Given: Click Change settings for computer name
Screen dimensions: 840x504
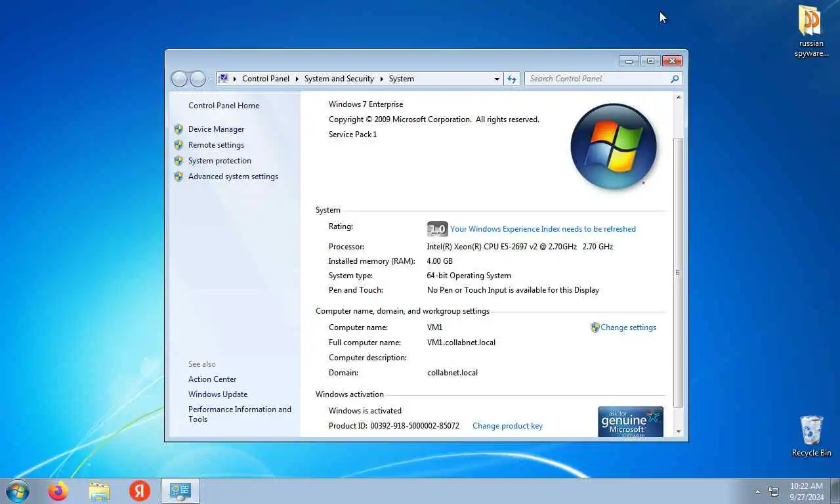Looking at the screenshot, I should pyautogui.click(x=628, y=327).
